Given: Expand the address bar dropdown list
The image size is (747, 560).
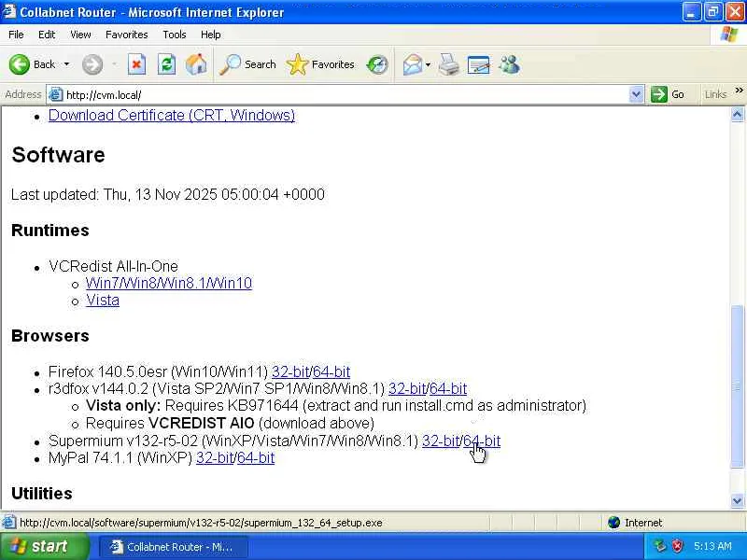Looking at the screenshot, I should (x=636, y=95).
